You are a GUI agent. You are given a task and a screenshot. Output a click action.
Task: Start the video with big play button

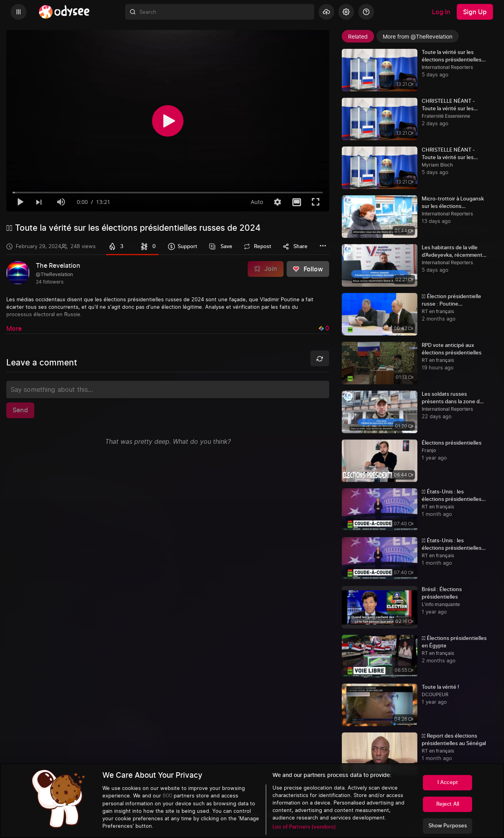coord(168,121)
